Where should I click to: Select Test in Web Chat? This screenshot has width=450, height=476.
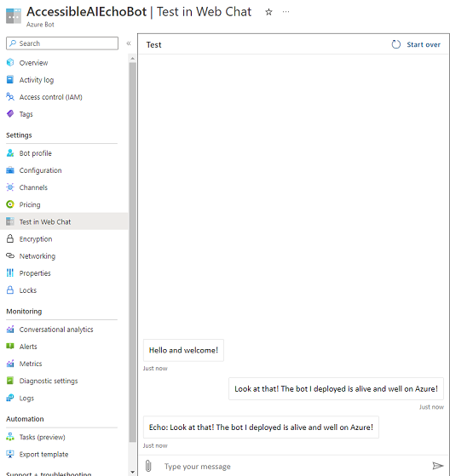pos(45,222)
